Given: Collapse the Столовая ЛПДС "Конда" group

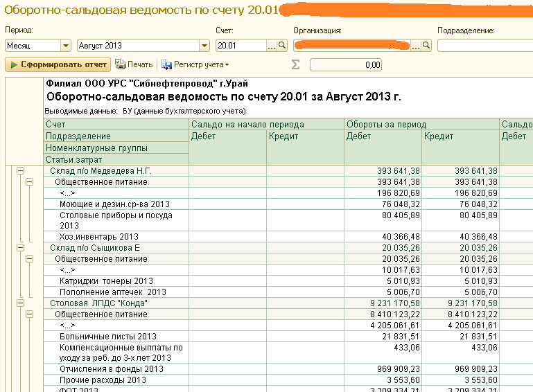Looking at the screenshot, I should [21, 303].
